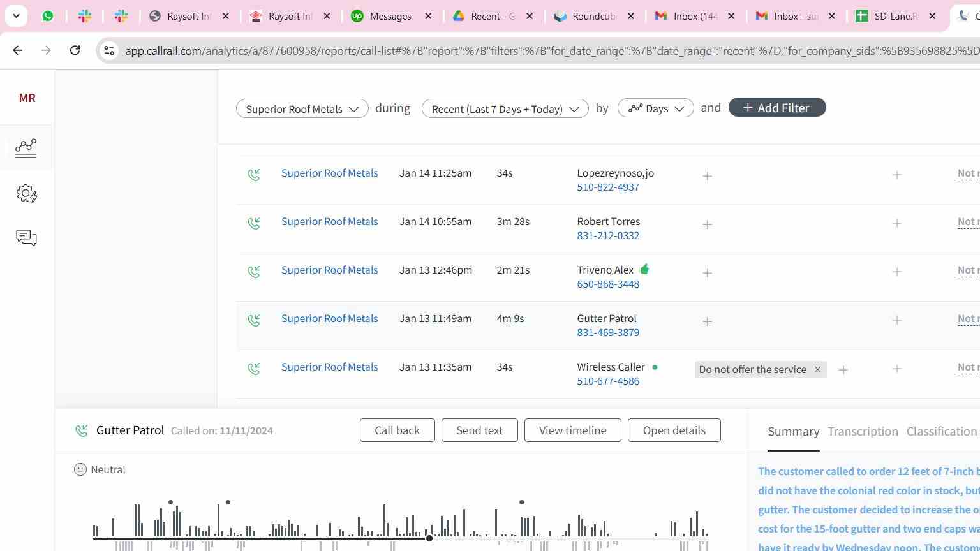Add a tag to Robert Torres call
The height and width of the screenshot is (551, 980).
[x=707, y=224]
